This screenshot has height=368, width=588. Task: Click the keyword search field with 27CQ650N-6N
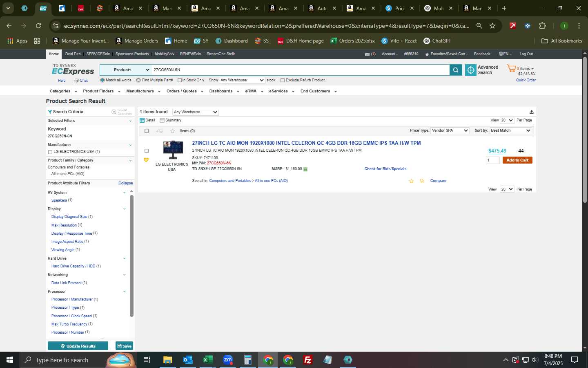[301, 70]
